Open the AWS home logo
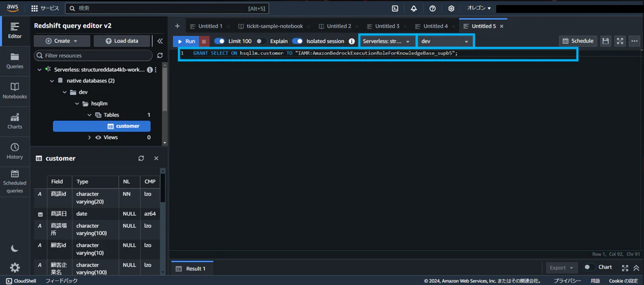The width and height of the screenshot is (644, 285). pos(13,8)
